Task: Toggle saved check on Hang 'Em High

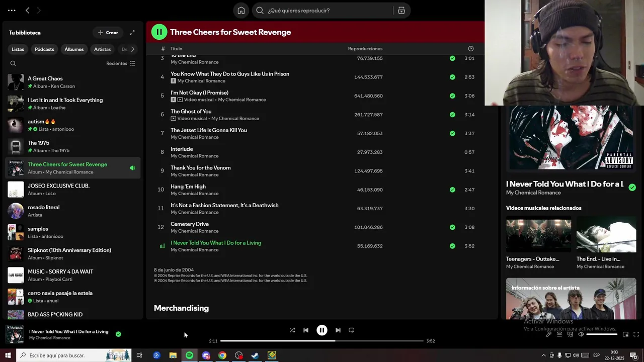Action: tap(452, 190)
